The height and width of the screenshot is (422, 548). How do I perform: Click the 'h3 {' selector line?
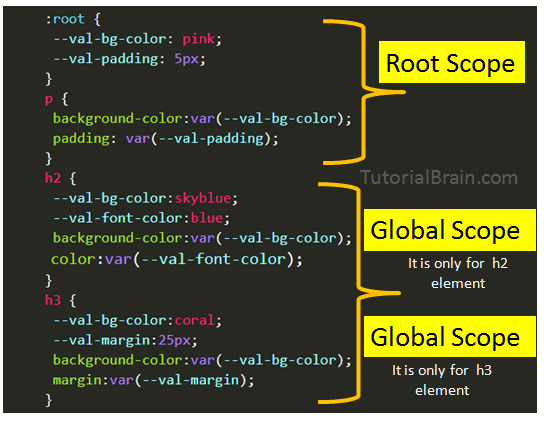[x=60, y=300]
